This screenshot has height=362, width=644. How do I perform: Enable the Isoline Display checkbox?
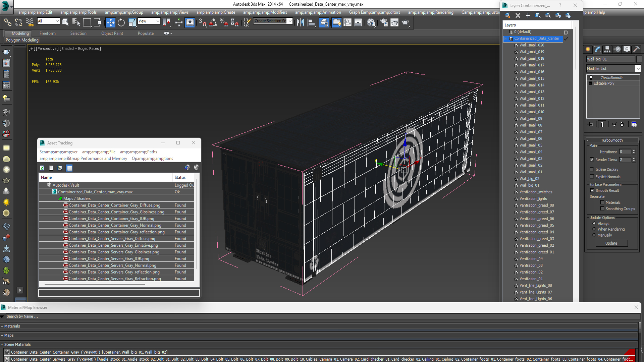point(592,169)
